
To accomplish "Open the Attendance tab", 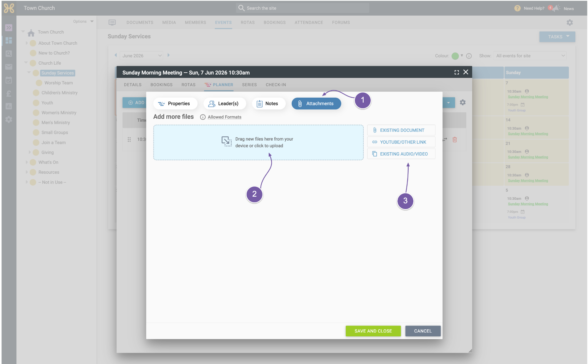I will 309,22.
